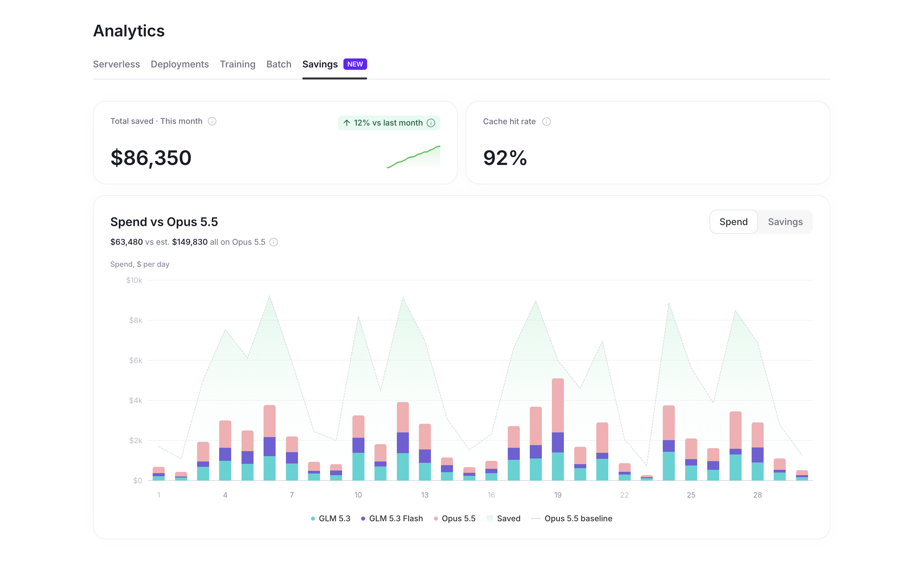Click the 12% vs last month badge text
924x567 pixels.
coord(388,123)
